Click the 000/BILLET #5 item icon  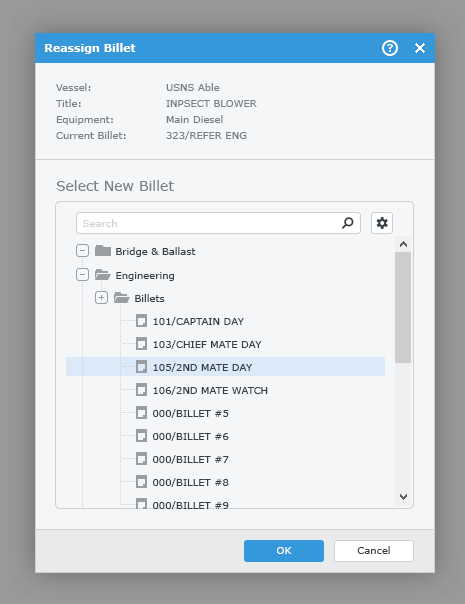141,413
